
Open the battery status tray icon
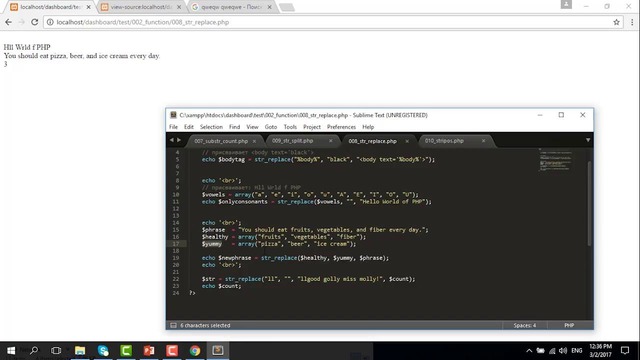pos(540,351)
